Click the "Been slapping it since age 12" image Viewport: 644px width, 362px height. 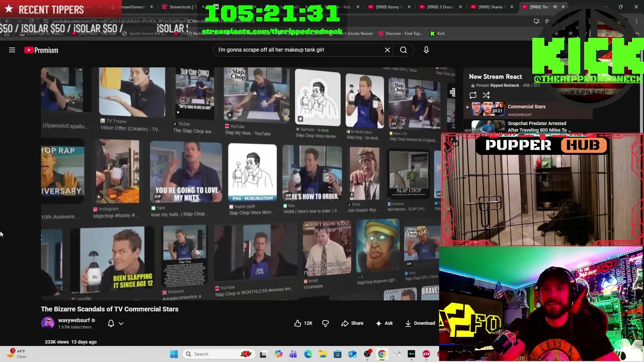coord(112,258)
